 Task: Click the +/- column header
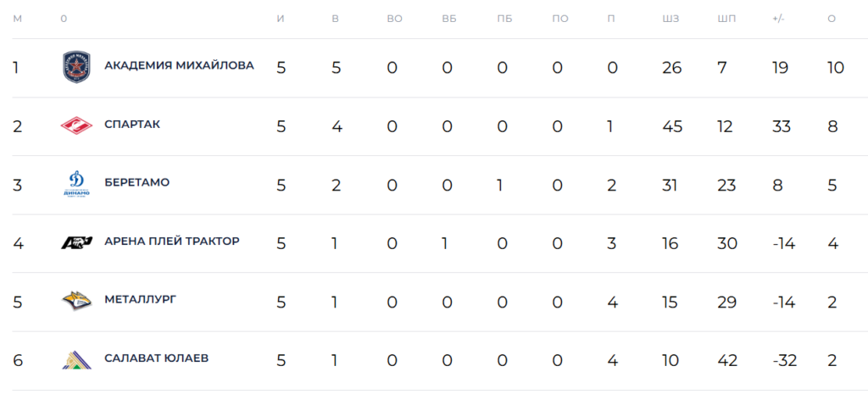[778, 19]
